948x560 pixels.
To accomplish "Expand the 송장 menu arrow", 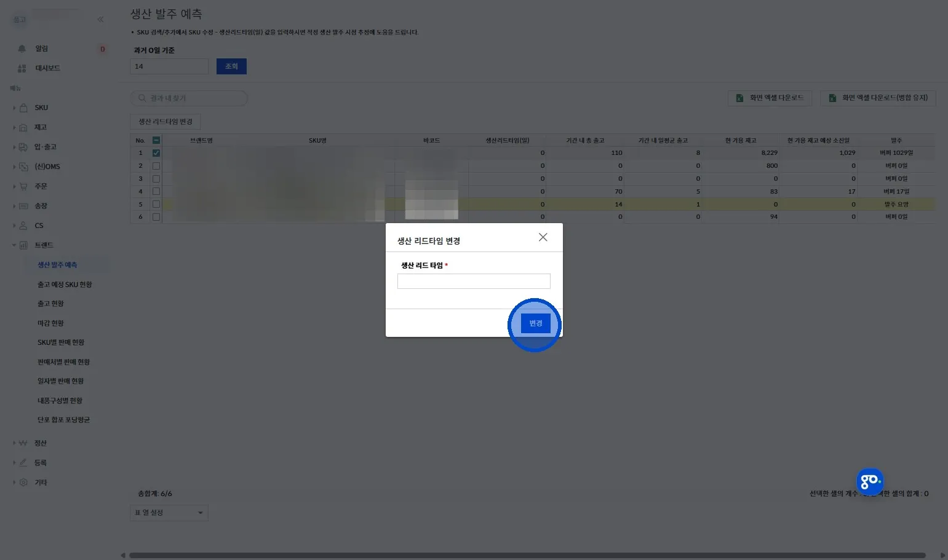I will click(x=14, y=206).
